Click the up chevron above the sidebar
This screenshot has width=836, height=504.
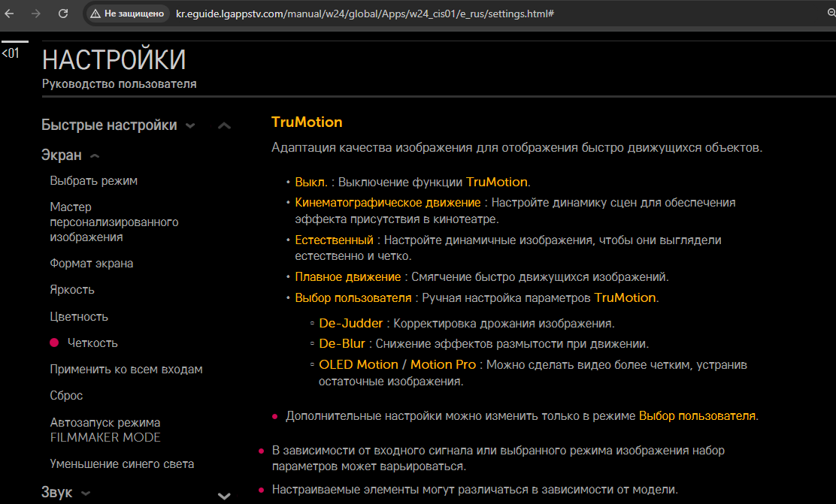pos(224,125)
